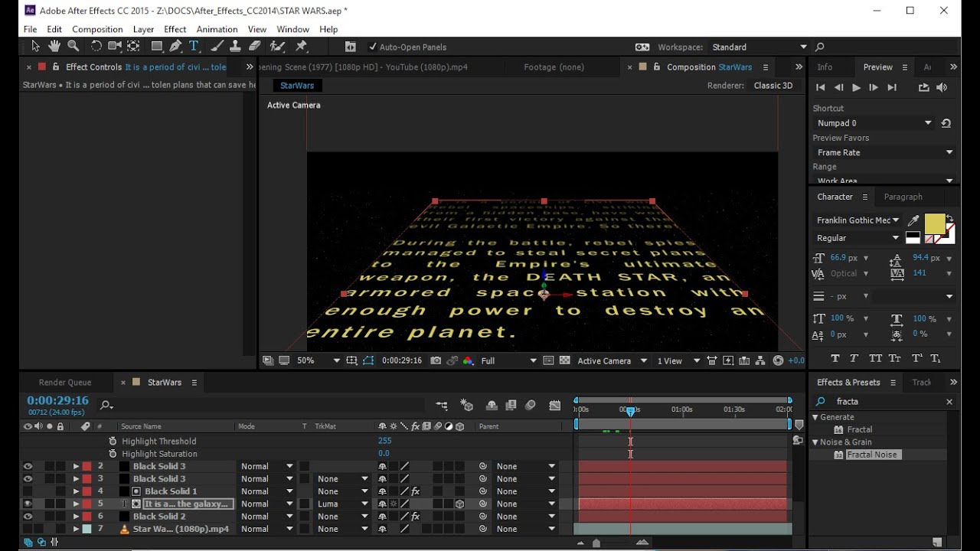The height and width of the screenshot is (551, 980).
Task: Click current time 0:00:29:16 in timeline
Action: 58,400
